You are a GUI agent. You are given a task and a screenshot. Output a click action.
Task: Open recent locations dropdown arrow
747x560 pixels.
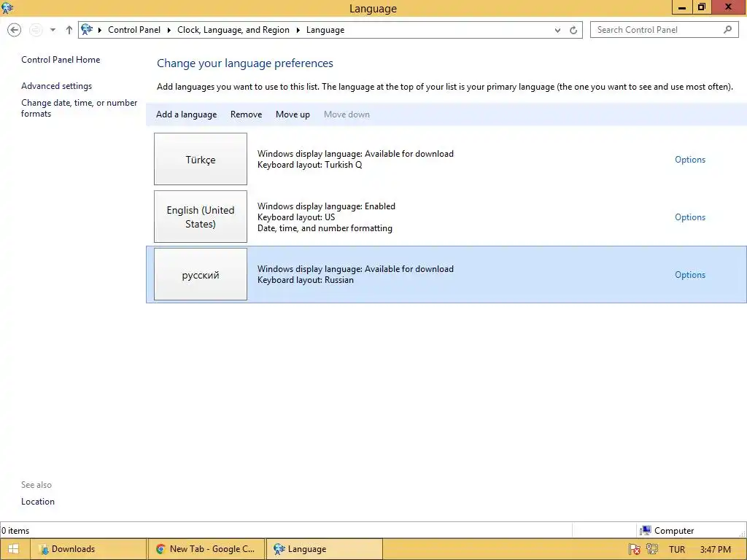pos(53,30)
